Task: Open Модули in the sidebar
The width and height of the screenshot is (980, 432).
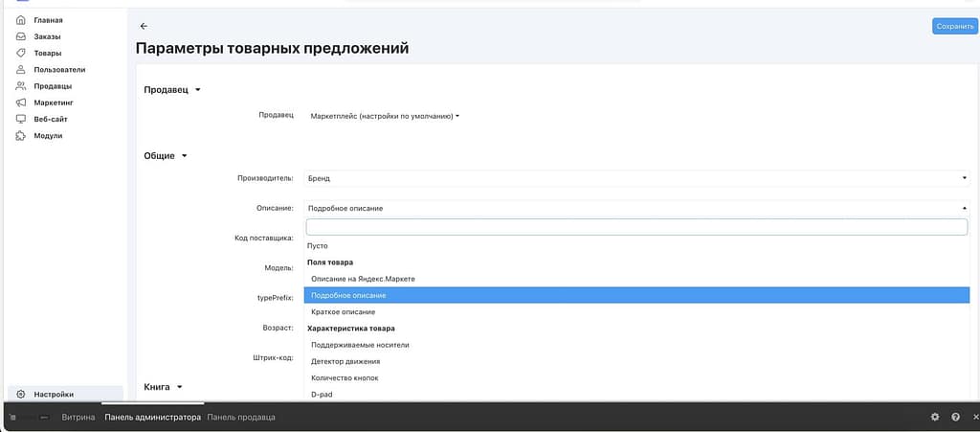Action: coord(48,135)
